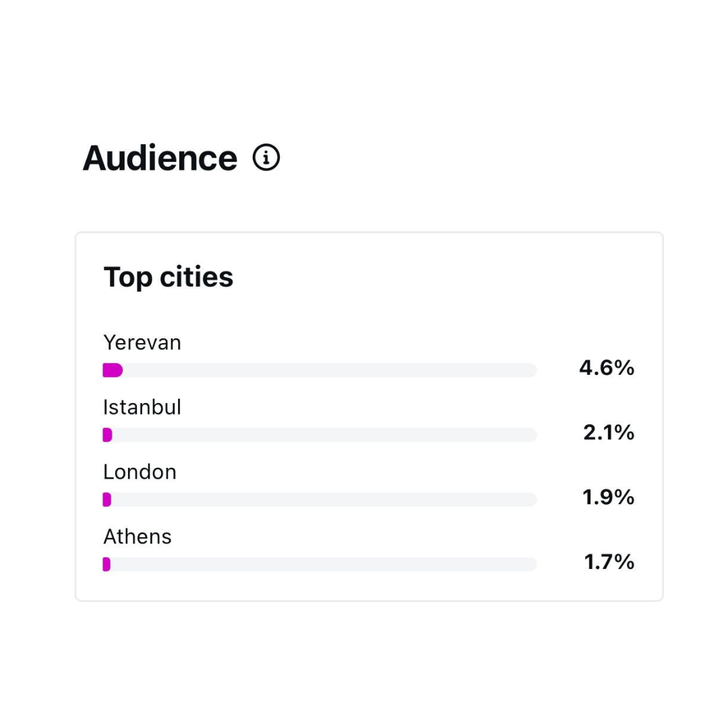Select the Top cities card title
This screenshot has height=728, width=728.
coord(169,277)
